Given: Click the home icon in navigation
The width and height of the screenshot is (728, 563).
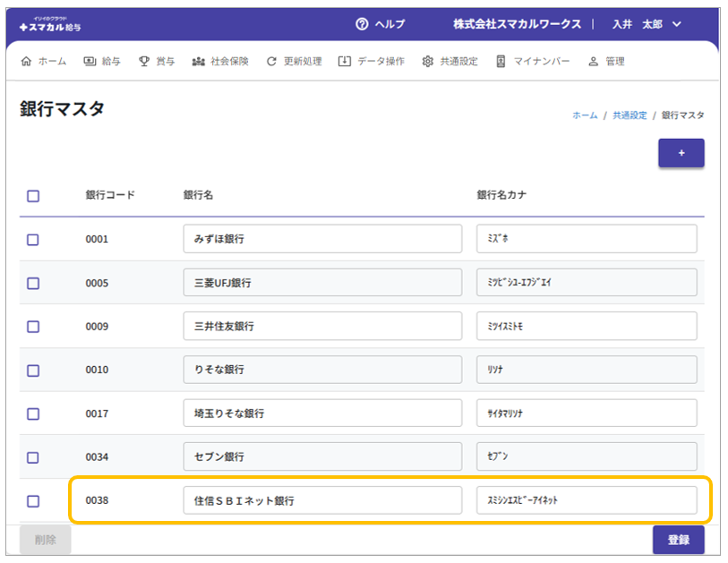Looking at the screenshot, I should click(x=26, y=62).
